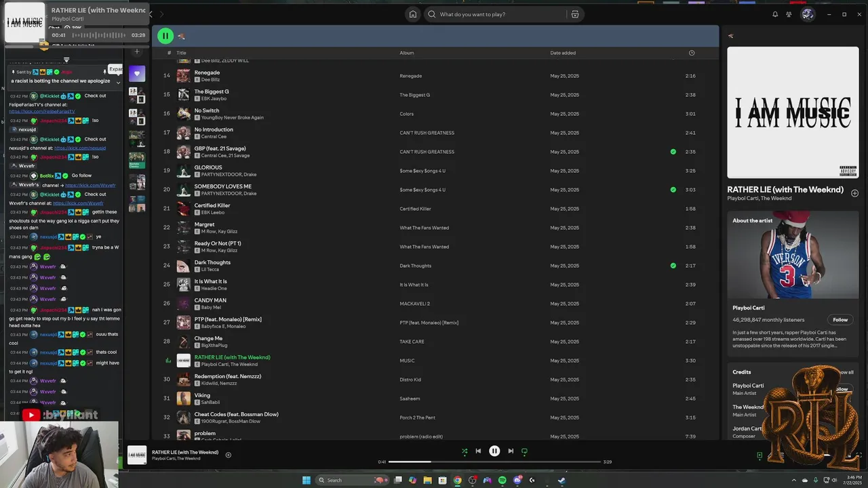Open the GLORIOUS track title
This screenshot has height=488, width=868.
[208, 167]
